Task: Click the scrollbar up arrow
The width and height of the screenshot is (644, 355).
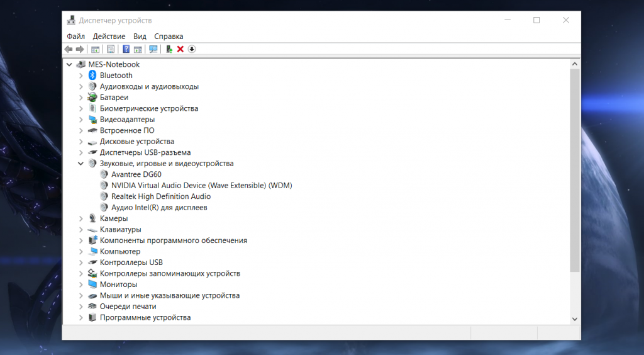Action: click(x=575, y=64)
